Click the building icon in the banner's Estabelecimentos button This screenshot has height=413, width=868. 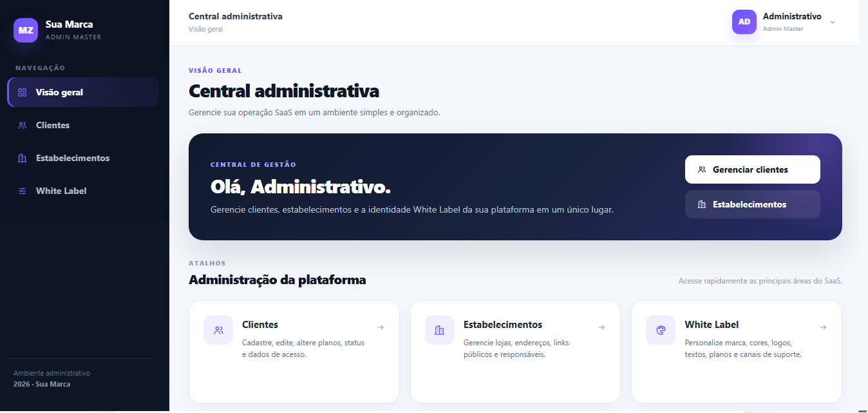[702, 204]
